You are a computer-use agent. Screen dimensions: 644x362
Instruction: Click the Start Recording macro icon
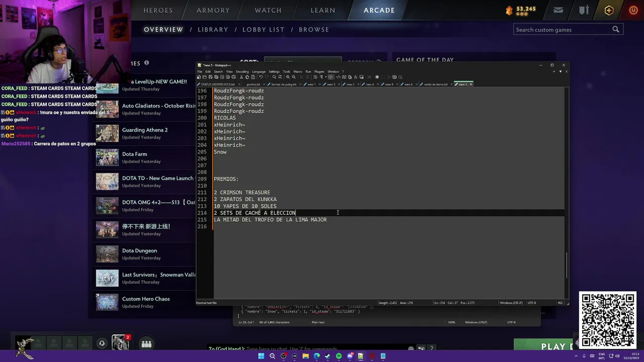click(x=377, y=77)
